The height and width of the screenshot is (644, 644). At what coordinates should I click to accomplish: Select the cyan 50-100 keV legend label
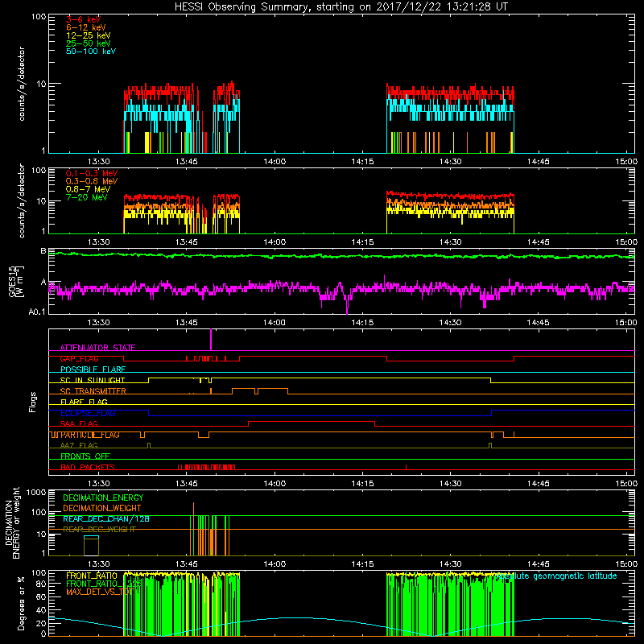[x=91, y=52]
